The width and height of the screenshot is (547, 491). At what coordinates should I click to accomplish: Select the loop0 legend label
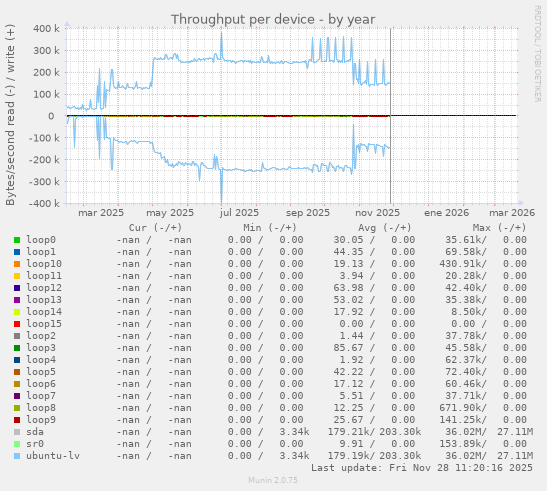tap(41, 240)
